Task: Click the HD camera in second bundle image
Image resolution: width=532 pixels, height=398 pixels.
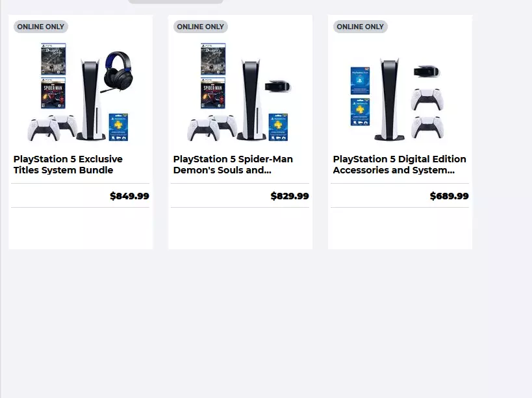Action: point(278,86)
